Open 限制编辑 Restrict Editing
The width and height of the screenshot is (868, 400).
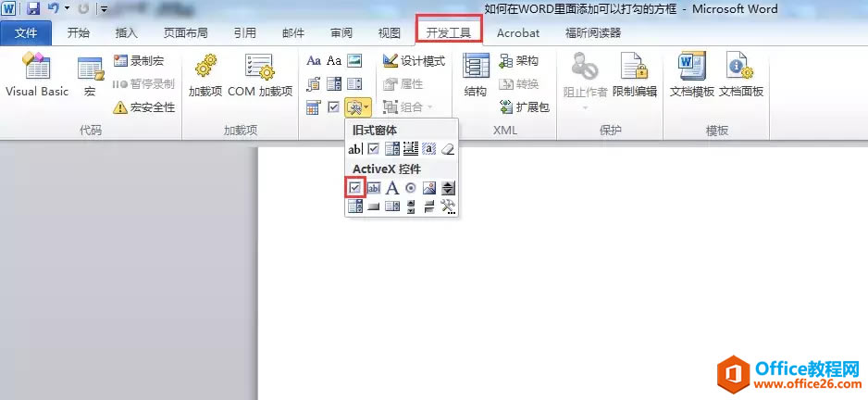point(635,77)
